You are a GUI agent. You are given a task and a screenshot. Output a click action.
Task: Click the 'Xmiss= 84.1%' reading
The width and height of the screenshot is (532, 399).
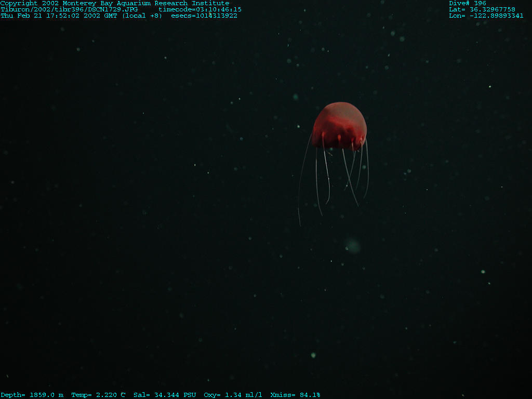(x=295, y=395)
